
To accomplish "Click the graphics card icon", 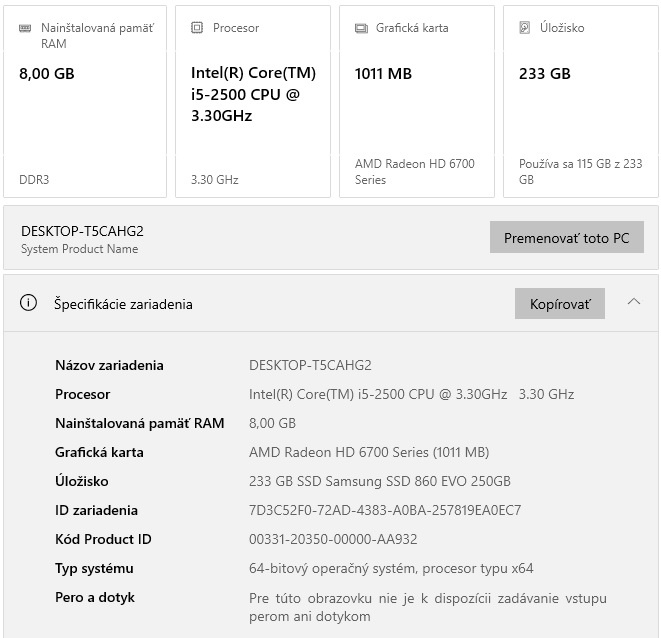I will pyautogui.click(x=361, y=28).
